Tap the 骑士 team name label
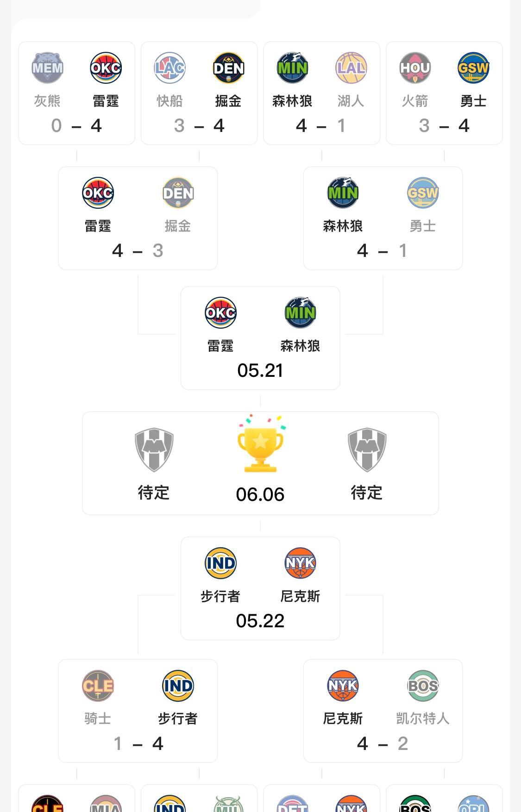Image resolution: width=521 pixels, height=812 pixels. (x=98, y=718)
